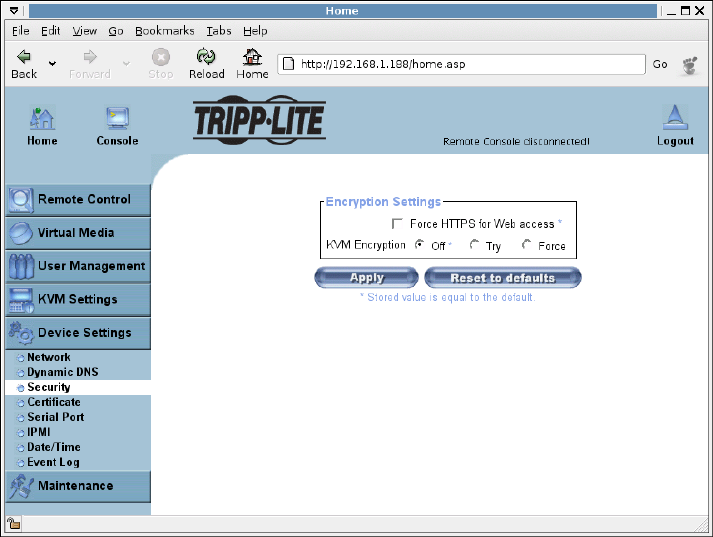
Task: Click the KVM Settings keyboard icon
Action: (21, 300)
